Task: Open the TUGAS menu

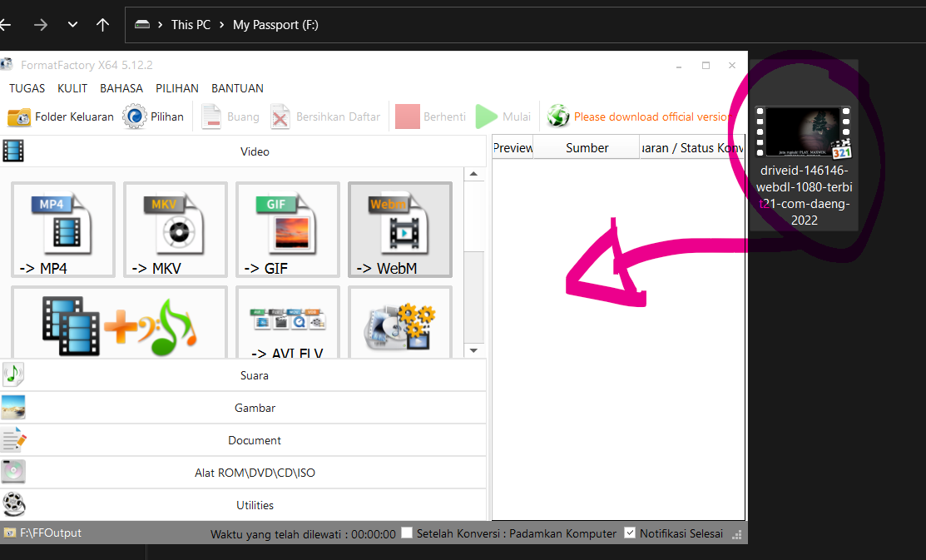Action: [x=27, y=88]
